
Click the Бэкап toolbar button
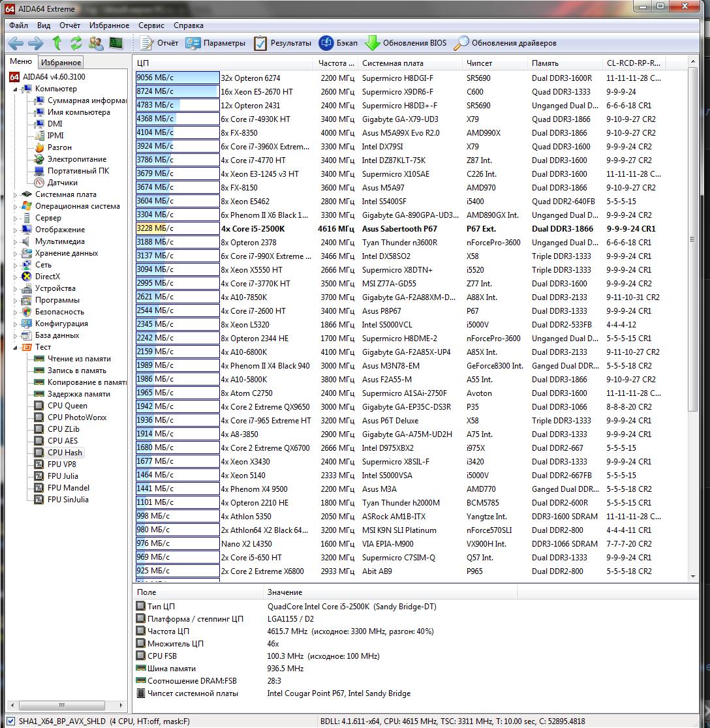339,43
